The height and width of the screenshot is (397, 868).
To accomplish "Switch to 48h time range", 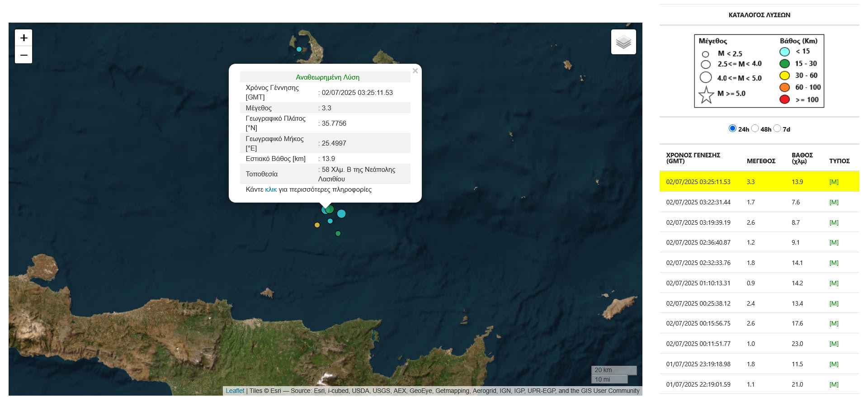I will tap(755, 128).
